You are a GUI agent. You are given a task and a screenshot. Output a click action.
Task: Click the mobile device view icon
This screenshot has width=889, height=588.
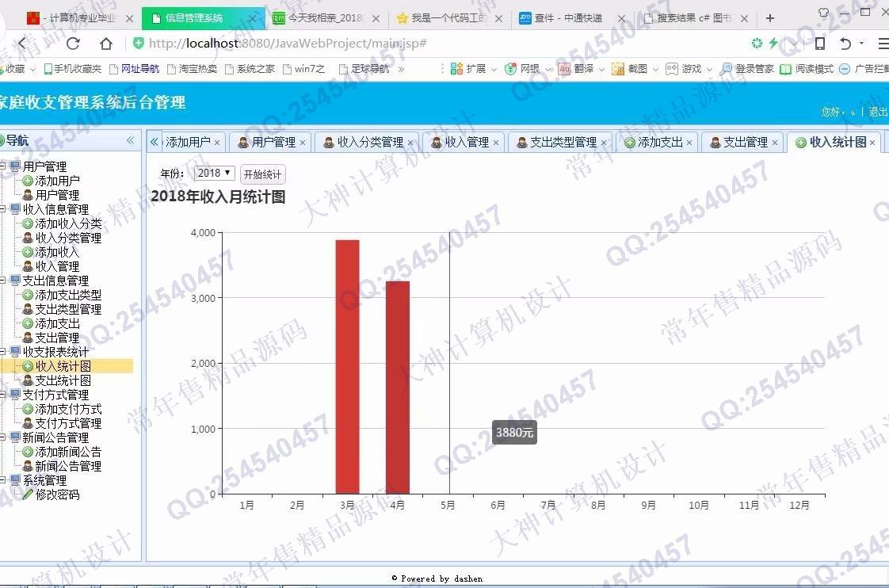pyautogui.click(x=820, y=43)
